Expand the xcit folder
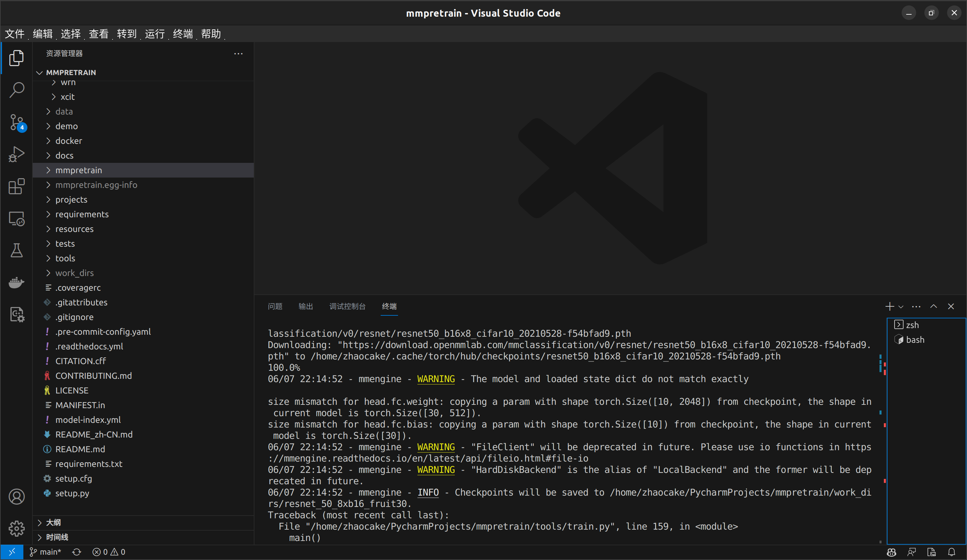 tap(143, 97)
